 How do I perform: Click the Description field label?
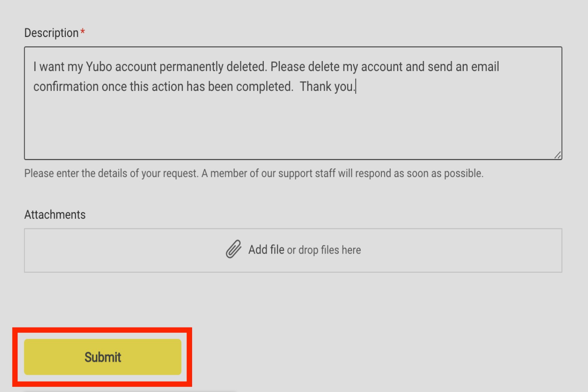point(51,33)
